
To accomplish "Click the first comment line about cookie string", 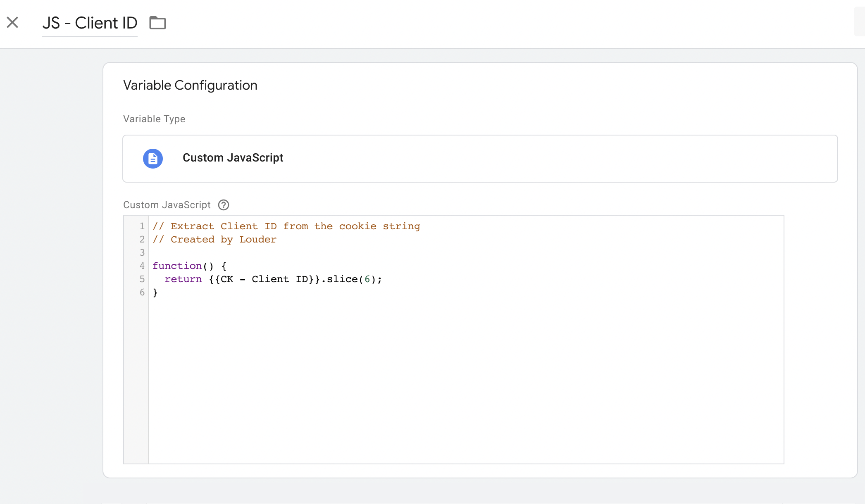I will [286, 226].
